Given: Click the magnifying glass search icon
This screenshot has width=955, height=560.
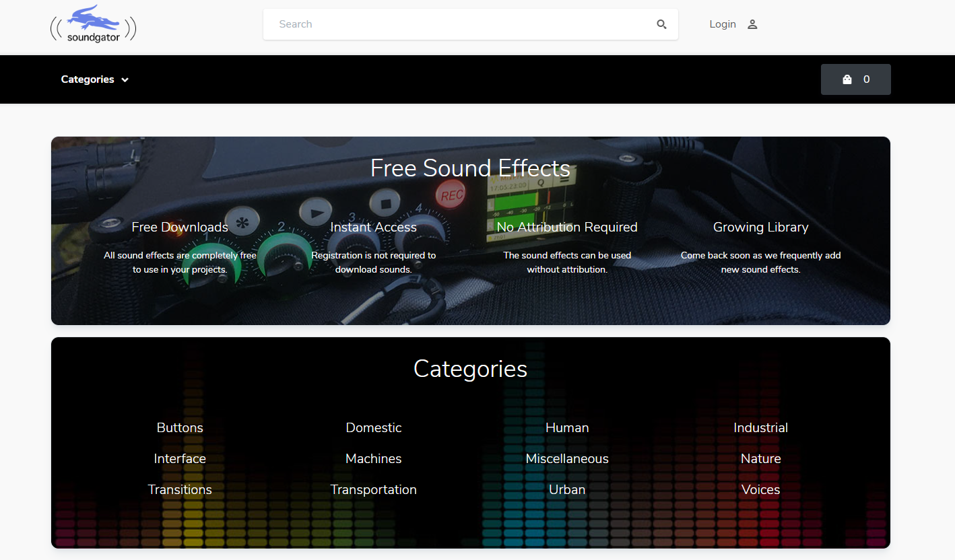Looking at the screenshot, I should [661, 24].
